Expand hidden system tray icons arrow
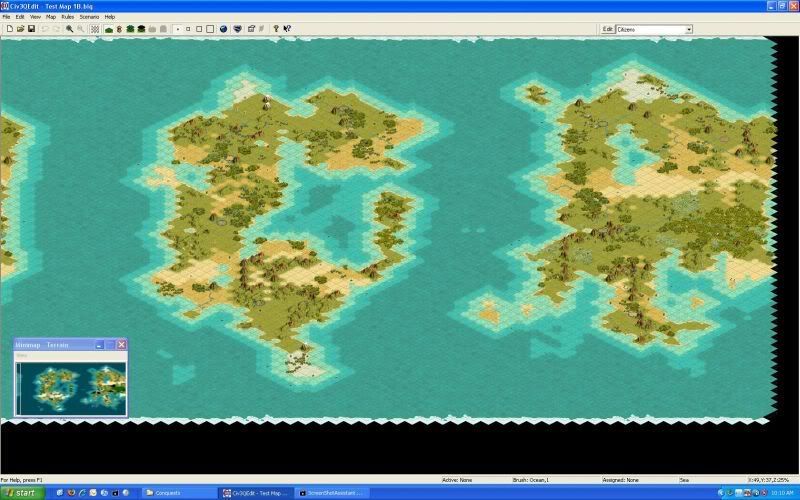 pyautogui.click(x=721, y=493)
